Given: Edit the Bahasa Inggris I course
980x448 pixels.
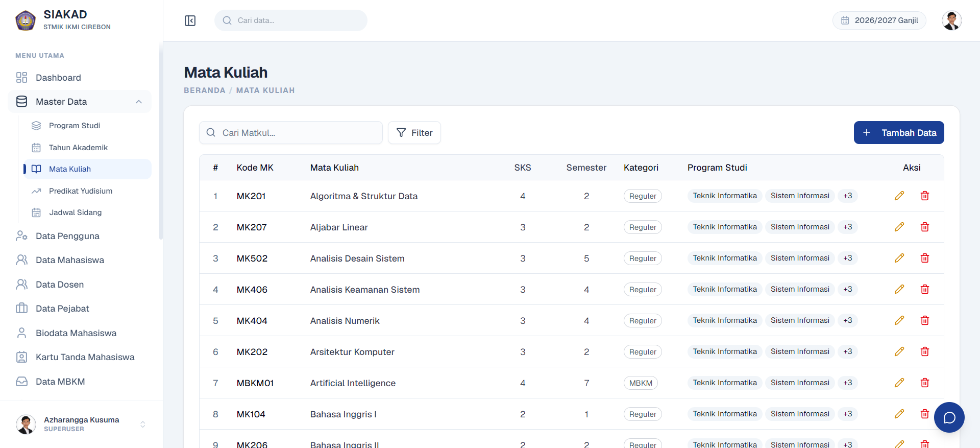Looking at the screenshot, I should pyautogui.click(x=899, y=414).
